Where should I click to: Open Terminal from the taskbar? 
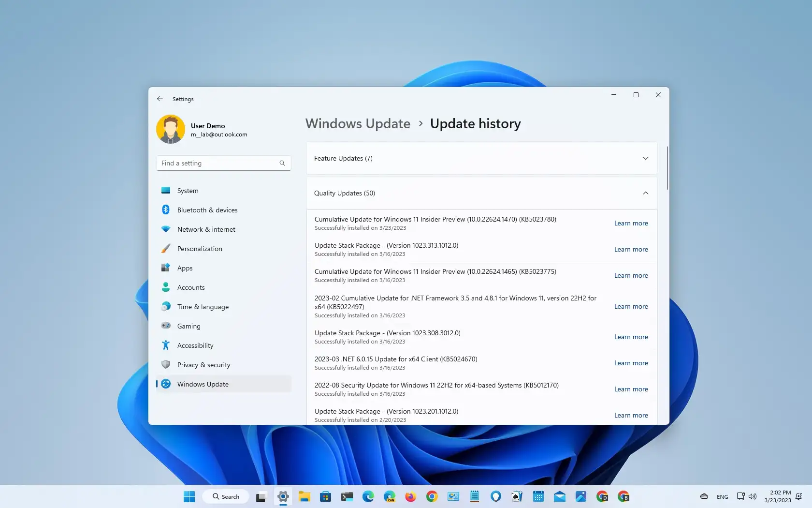coord(347,496)
